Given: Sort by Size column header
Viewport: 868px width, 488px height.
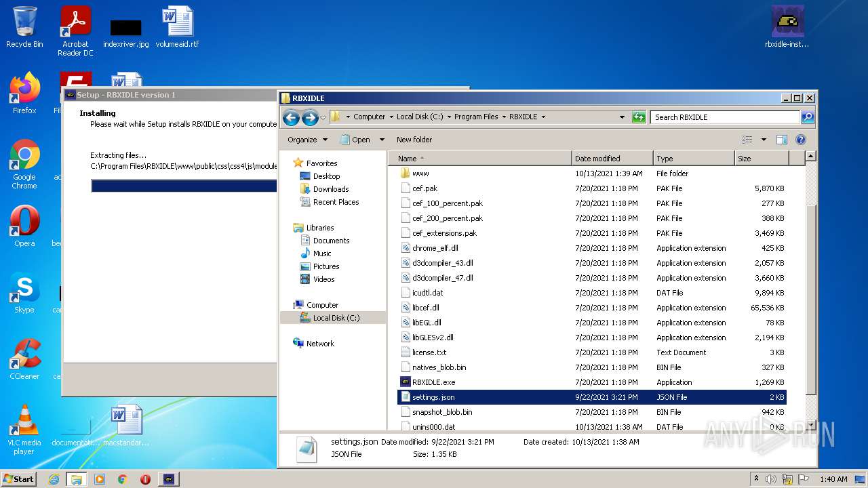Looking at the screenshot, I should click(x=762, y=159).
